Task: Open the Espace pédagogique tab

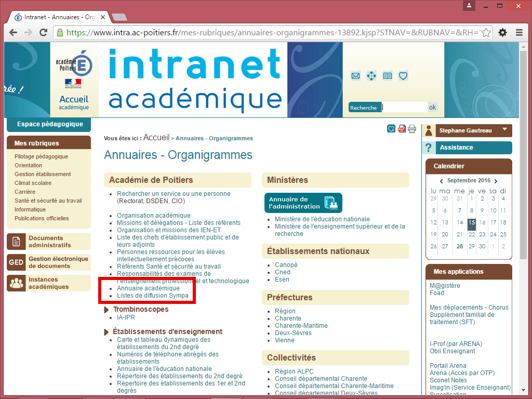Action: (50, 124)
